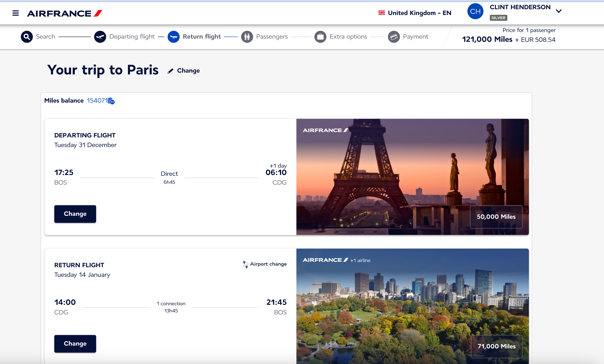Image resolution: width=604 pixels, height=364 pixels.
Task: Expand the Clint Henderson account chevron
Action: point(559,11)
